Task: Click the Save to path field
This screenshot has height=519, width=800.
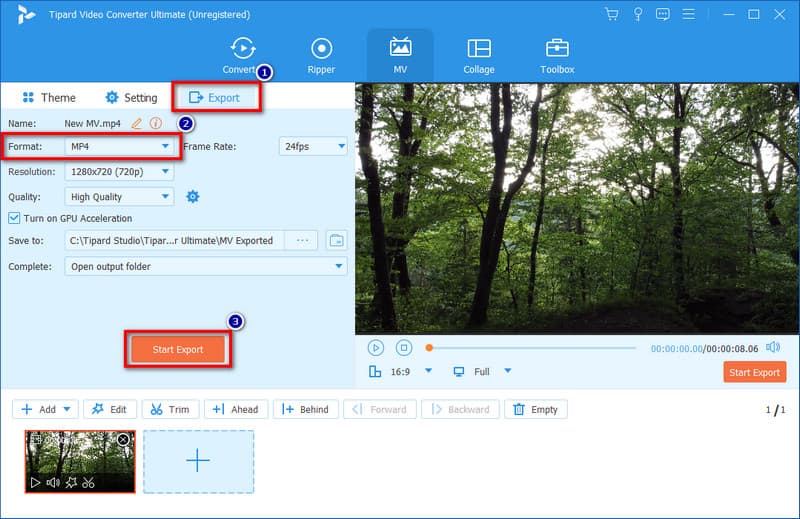Action: 174,240
